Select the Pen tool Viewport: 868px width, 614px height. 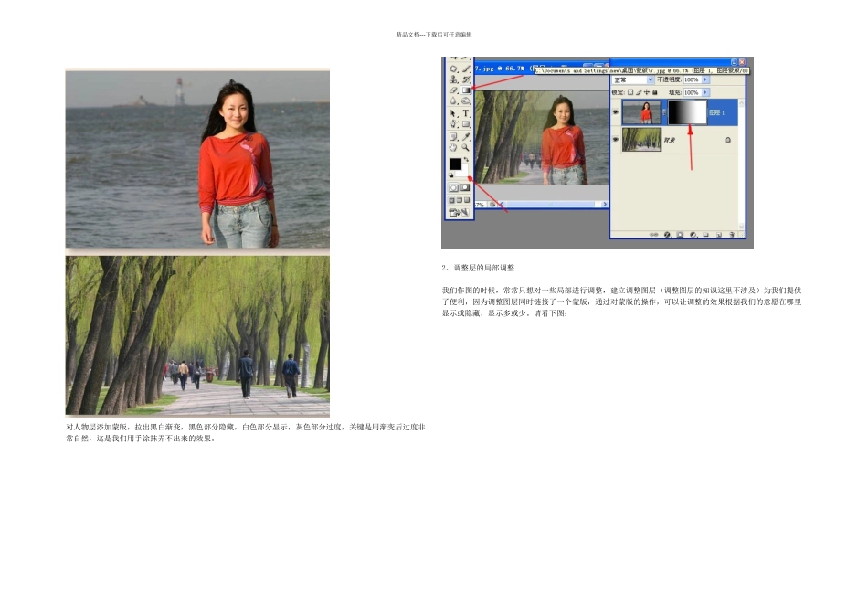(x=453, y=123)
